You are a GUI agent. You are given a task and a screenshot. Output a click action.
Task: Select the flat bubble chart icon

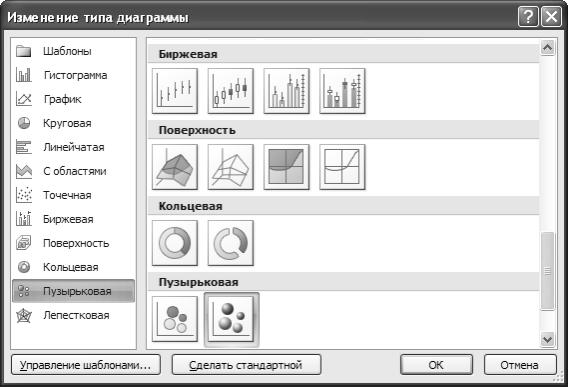click(175, 319)
